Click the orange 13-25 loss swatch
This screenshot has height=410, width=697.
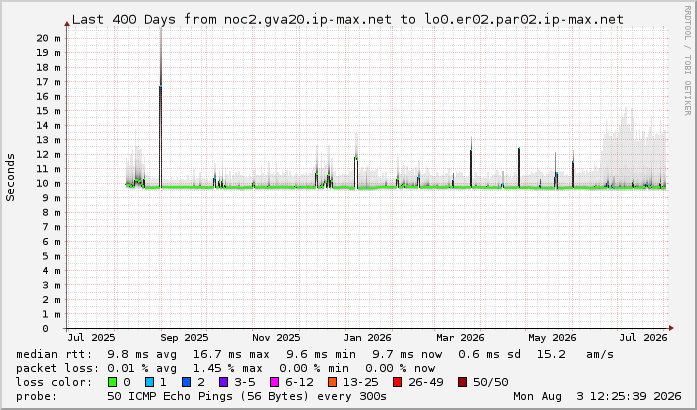tap(332, 382)
